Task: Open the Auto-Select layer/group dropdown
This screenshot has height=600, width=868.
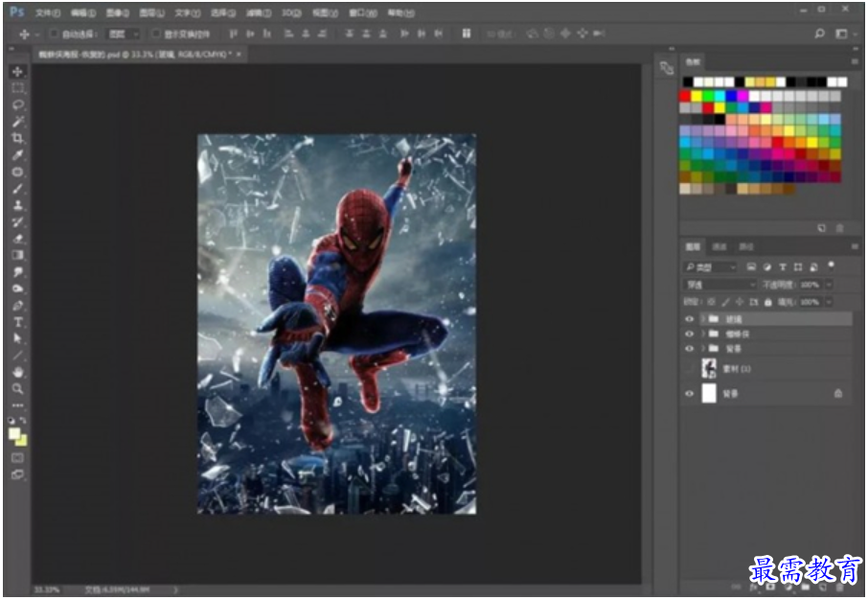Action: point(124,34)
